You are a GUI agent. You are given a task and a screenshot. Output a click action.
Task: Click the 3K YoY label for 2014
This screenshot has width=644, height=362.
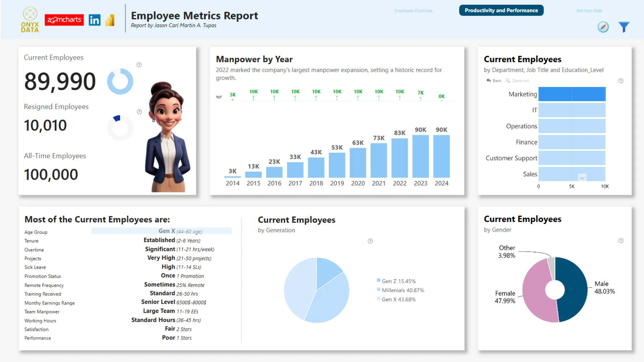(x=232, y=95)
